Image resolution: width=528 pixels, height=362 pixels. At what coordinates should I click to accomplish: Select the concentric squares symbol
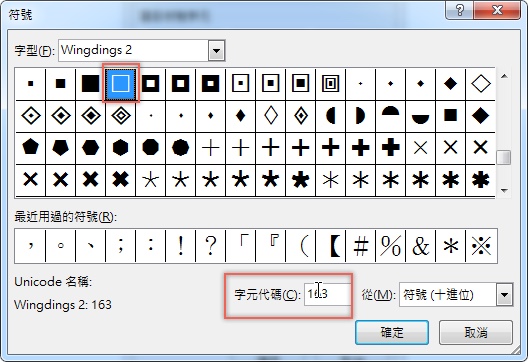[x=330, y=84]
